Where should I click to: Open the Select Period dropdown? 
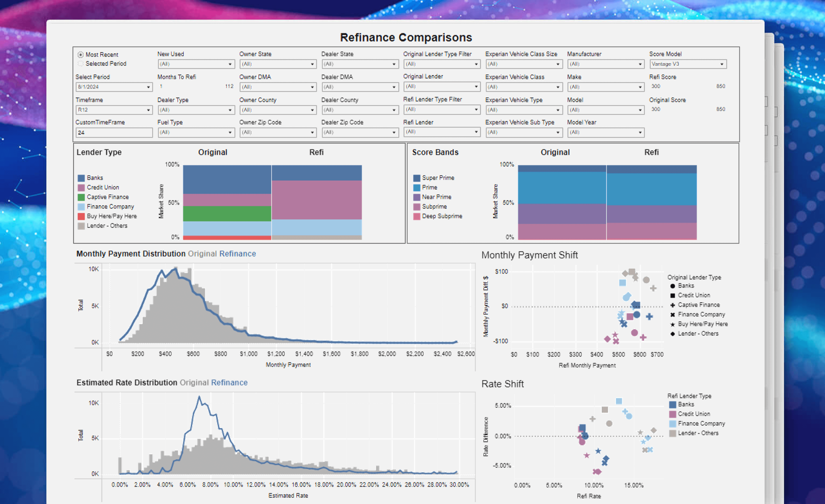[x=114, y=87]
